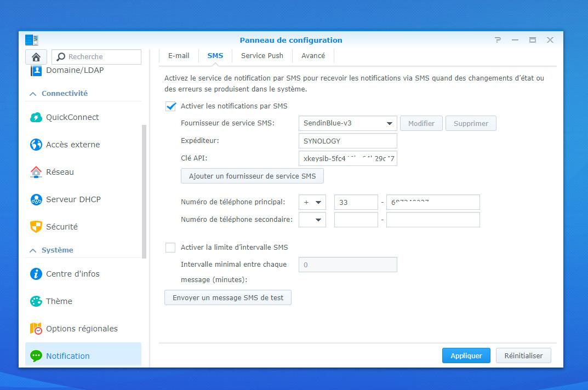Open Serveur DHCP via its icon

[x=36, y=199]
